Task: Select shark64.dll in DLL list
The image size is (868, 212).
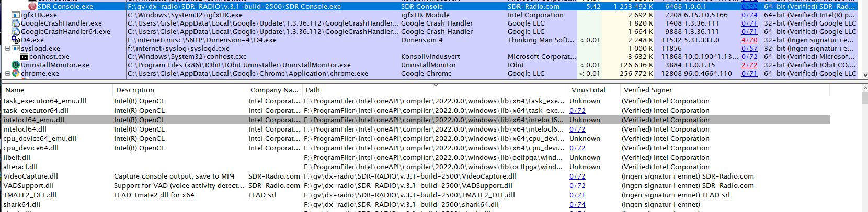Action: click(x=21, y=205)
